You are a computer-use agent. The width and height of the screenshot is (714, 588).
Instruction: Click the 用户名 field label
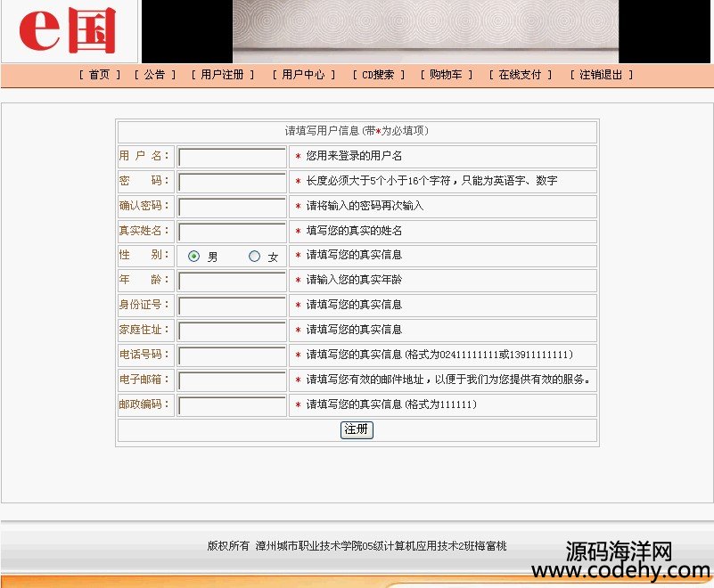click(x=144, y=156)
